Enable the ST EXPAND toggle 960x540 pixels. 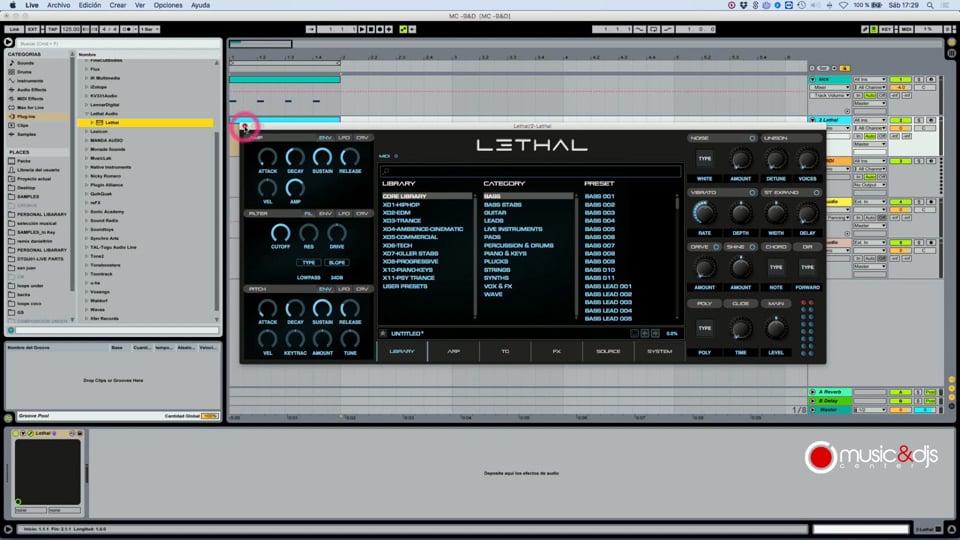(816, 192)
